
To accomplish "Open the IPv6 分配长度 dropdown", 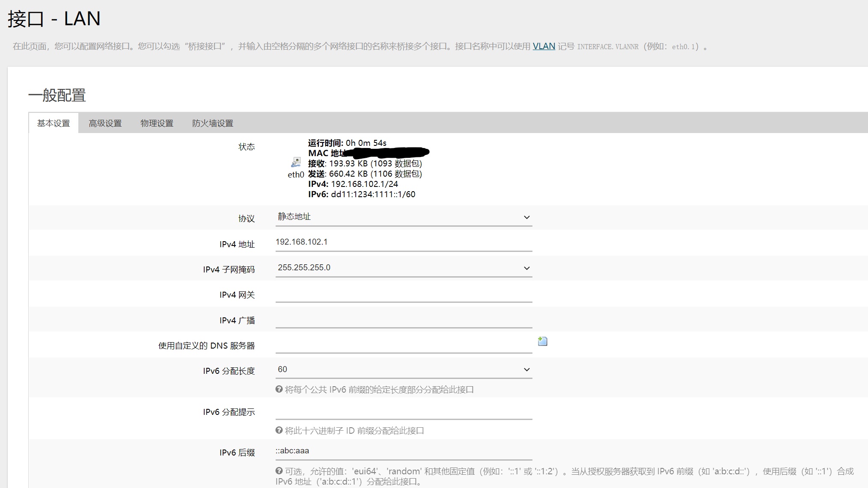I will (403, 369).
